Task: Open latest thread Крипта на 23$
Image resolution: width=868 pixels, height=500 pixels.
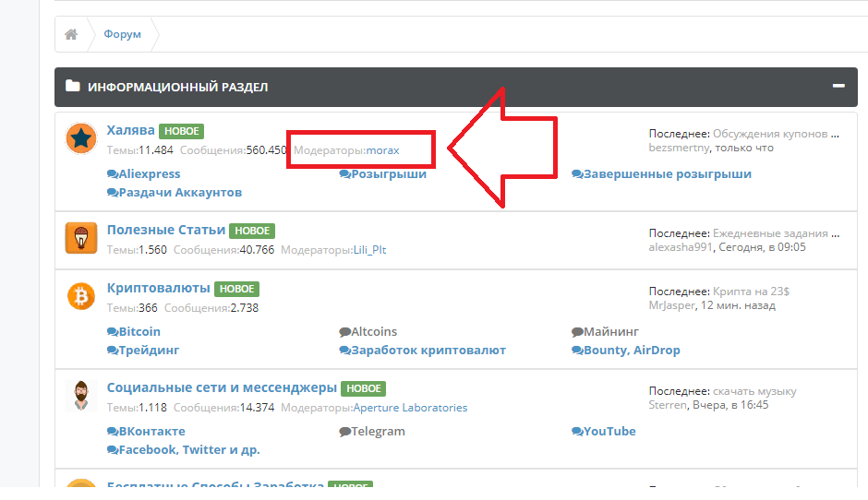Action: [752, 292]
